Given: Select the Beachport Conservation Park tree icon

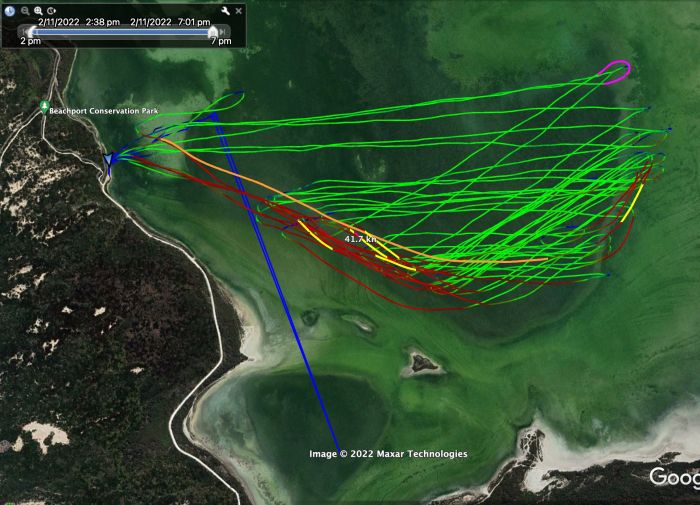Looking at the screenshot, I should coord(44,106).
